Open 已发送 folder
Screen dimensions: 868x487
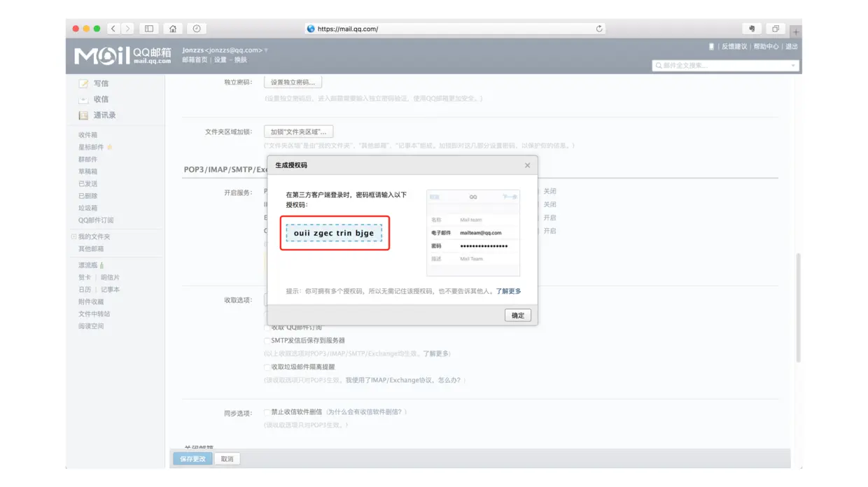(88, 184)
